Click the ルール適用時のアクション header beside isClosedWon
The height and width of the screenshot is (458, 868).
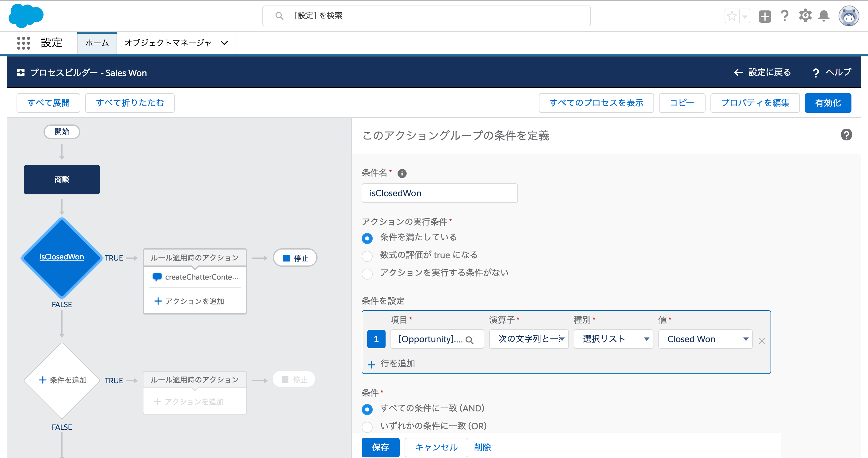[x=195, y=258]
